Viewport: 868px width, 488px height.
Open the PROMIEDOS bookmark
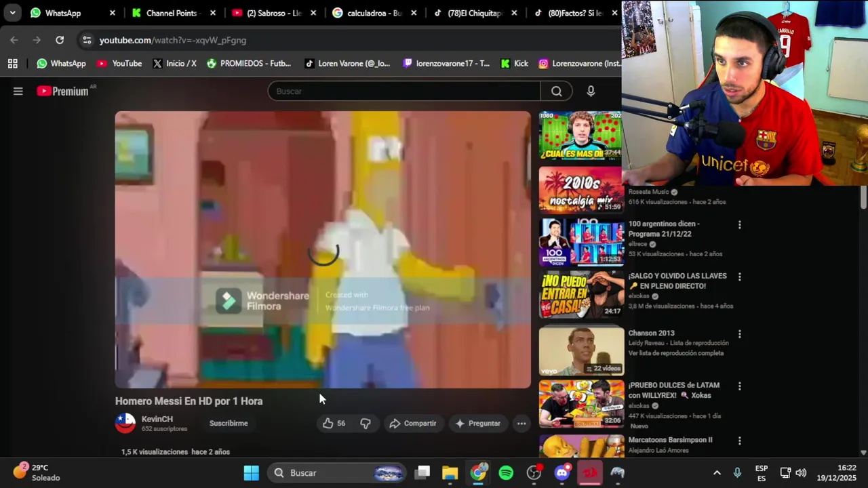click(249, 63)
